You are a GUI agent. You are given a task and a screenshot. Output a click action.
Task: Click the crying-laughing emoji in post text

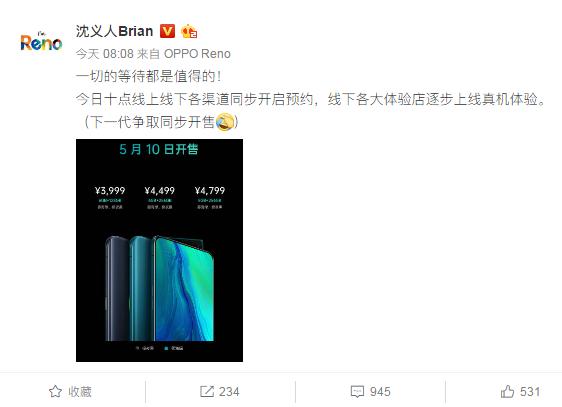(x=225, y=122)
